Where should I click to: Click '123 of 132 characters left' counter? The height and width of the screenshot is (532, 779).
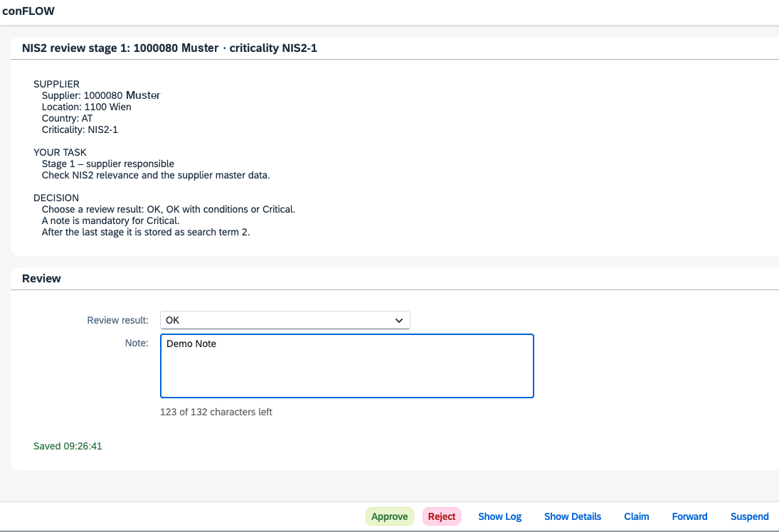point(216,412)
